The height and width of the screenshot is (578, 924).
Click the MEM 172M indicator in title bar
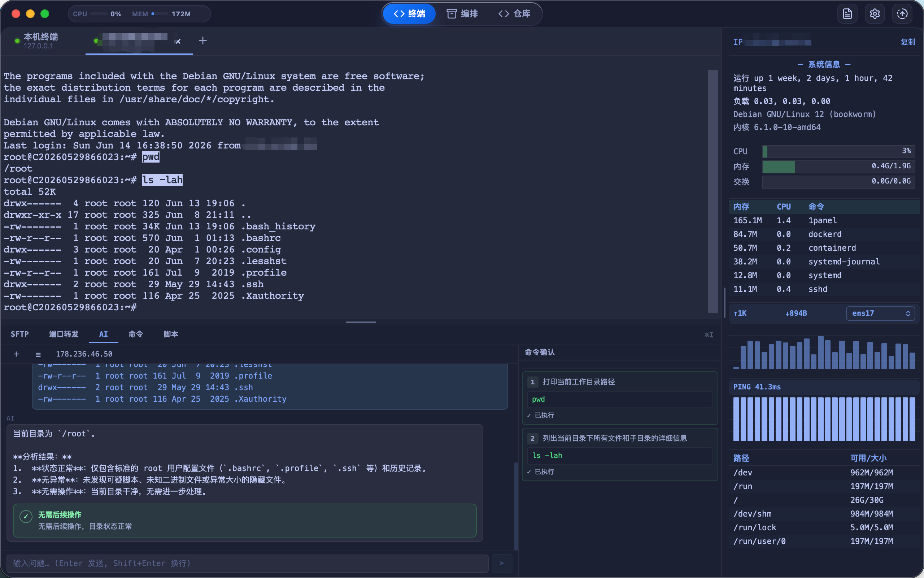tap(161, 14)
